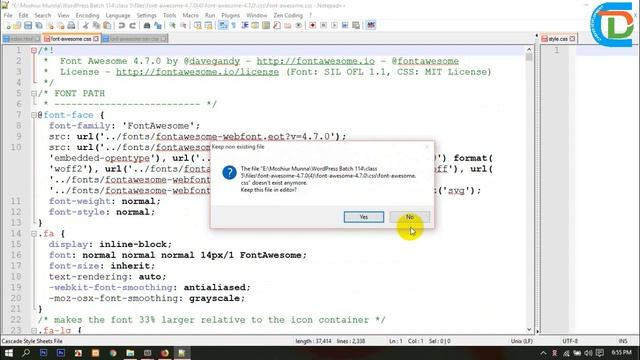Image resolution: width=640 pixels, height=360 pixels.
Task: Click the toolbar Close document icon
Action: click(x=50, y=25)
